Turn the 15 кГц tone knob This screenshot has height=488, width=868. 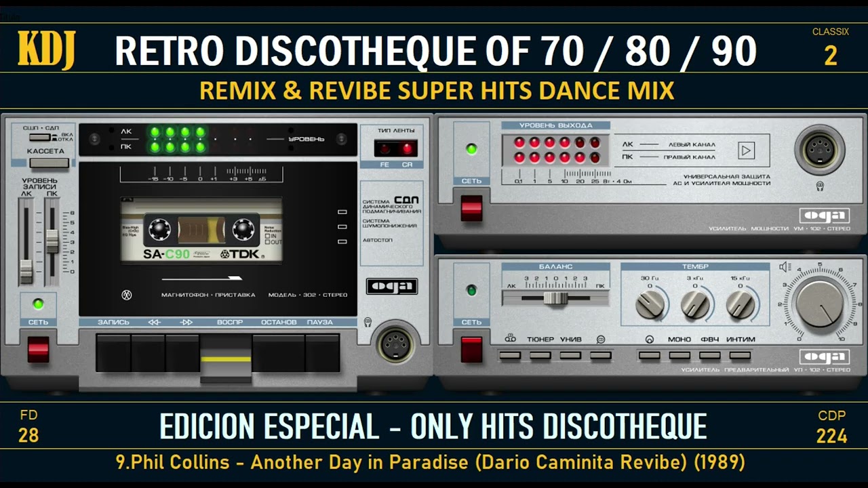pyautogui.click(x=740, y=304)
